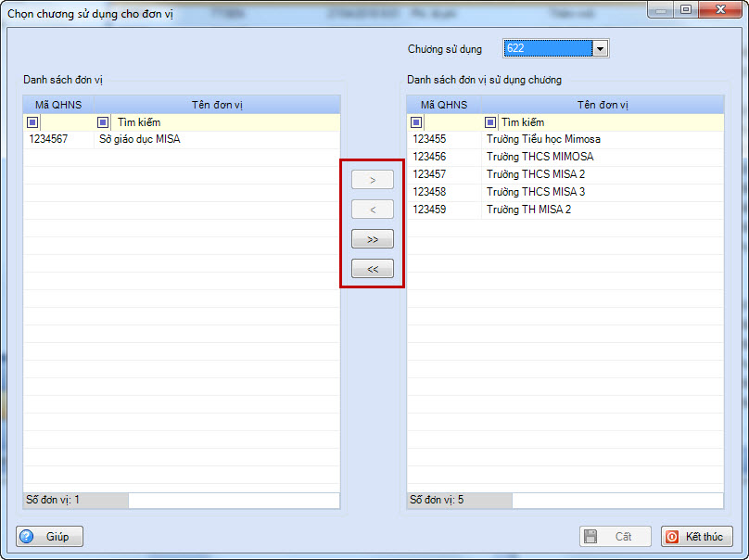The image size is (749, 560).
Task: Click left list Mã QHNS filter icon
Action: [32, 122]
